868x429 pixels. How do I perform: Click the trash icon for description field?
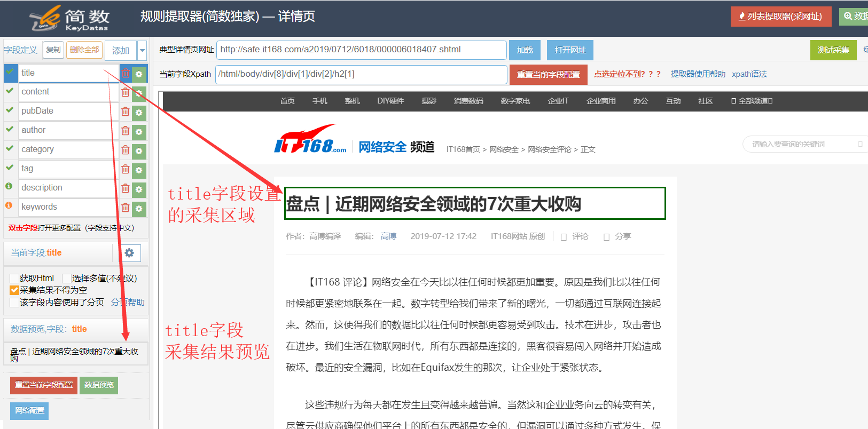[126, 188]
